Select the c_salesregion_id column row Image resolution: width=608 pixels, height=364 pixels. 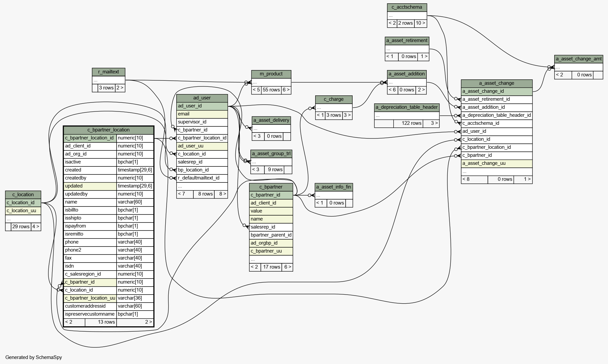click(x=109, y=274)
